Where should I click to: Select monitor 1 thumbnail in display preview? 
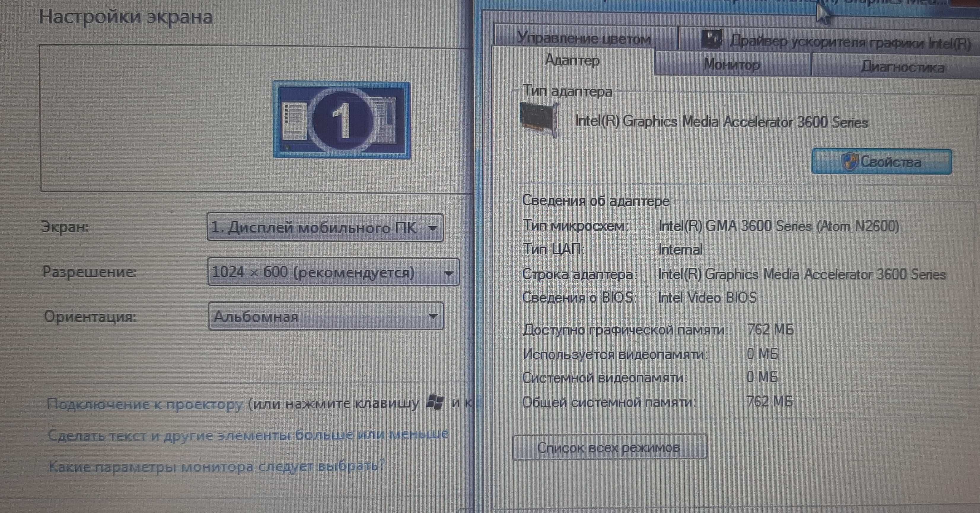(342, 120)
